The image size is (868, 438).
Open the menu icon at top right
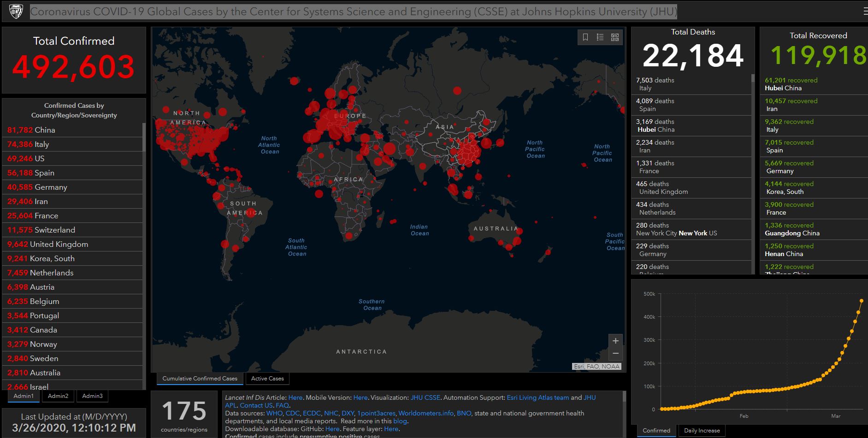coord(865,12)
